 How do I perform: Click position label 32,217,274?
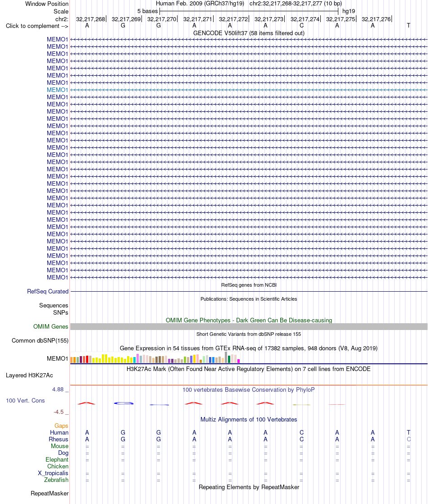(305, 19)
